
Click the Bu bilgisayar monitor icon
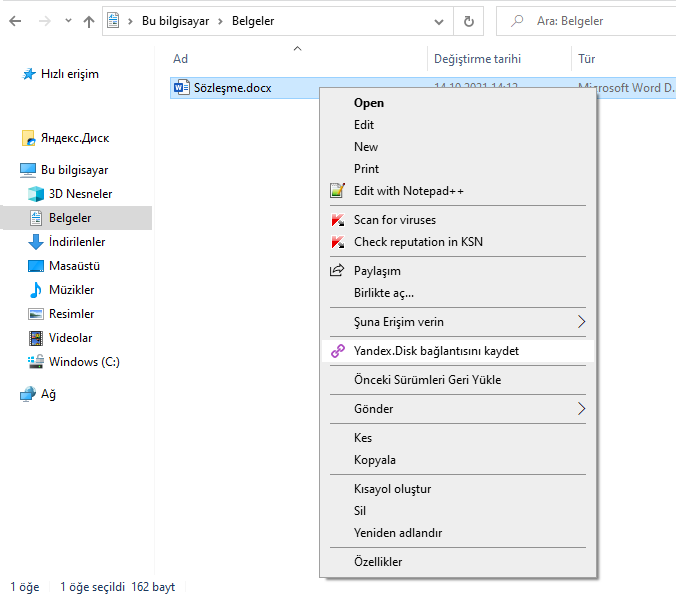(28, 170)
